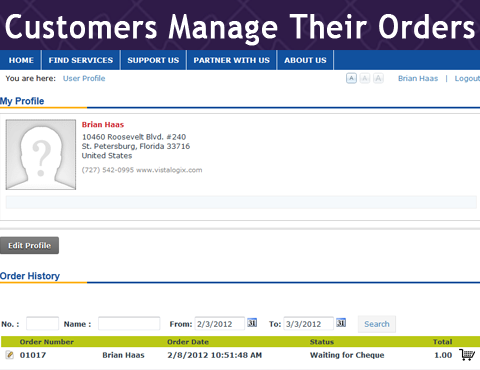Select the largest text size A icon
This screenshot has width=480, height=370.
(378, 78)
